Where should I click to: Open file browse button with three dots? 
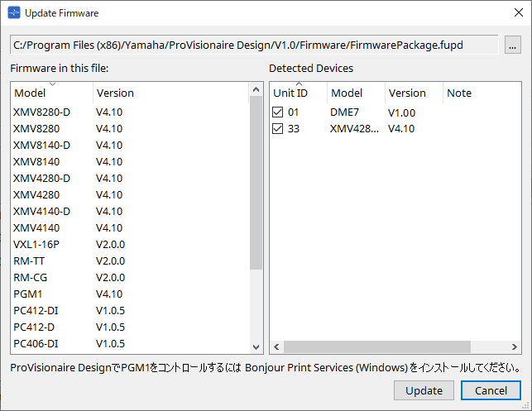click(513, 45)
